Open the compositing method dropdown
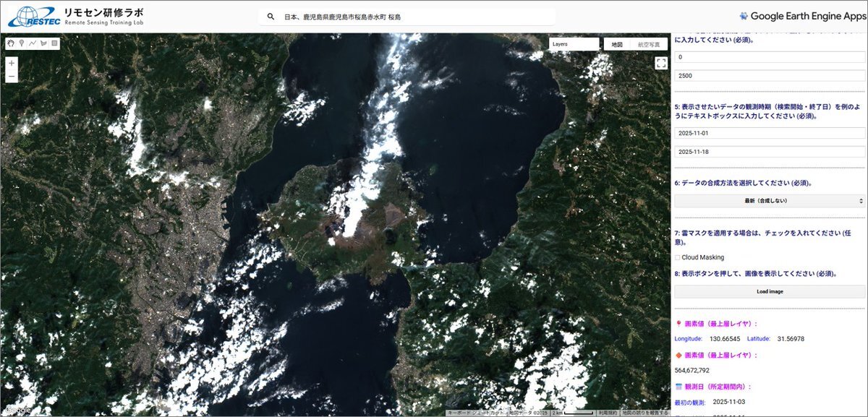This screenshot has width=868, height=417. pyautogui.click(x=770, y=200)
